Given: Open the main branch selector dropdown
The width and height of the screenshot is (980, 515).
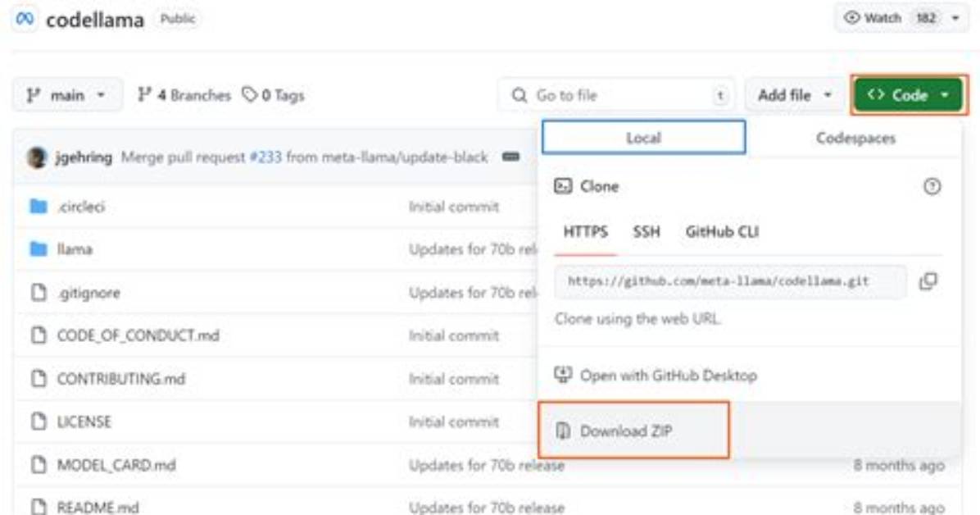Looking at the screenshot, I should 67,95.
